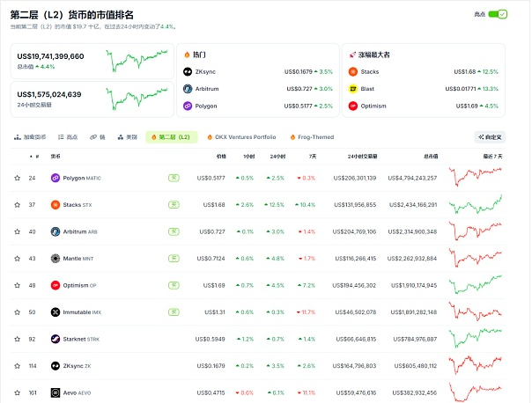Star Polygon MATIC as favorite
The width and height of the screenshot is (532, 403).
click(18, 178)
